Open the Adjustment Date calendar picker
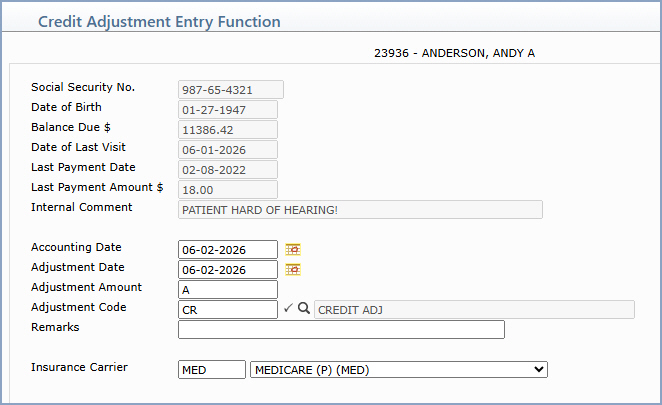Image resolution: width=662 pixels, height=405 pixels. [293, 269]
